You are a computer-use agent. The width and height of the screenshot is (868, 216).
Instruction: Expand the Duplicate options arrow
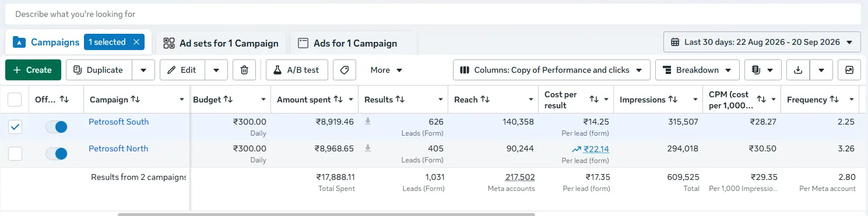(x=143, y=70)
